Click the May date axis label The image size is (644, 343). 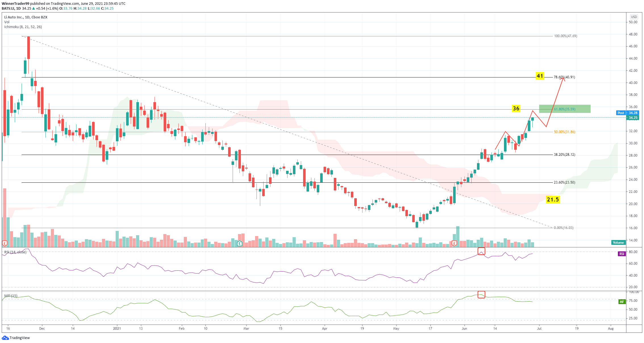click(x=396, y=329)
